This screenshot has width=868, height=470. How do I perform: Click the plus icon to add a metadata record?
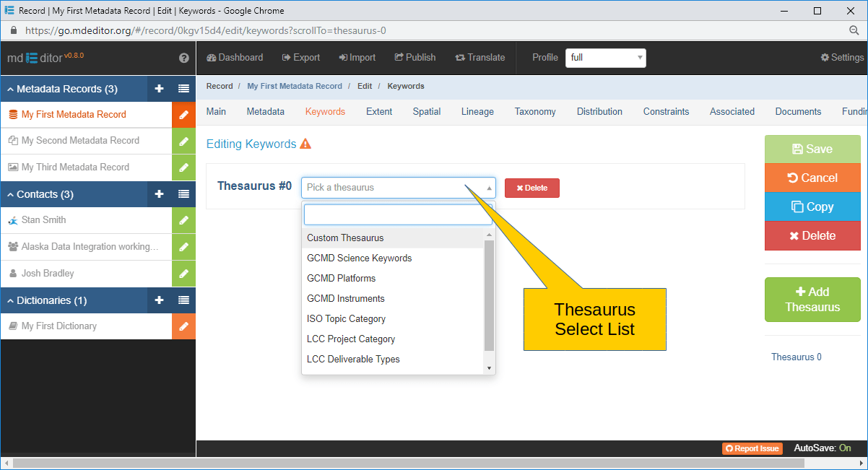pos(158,88)
